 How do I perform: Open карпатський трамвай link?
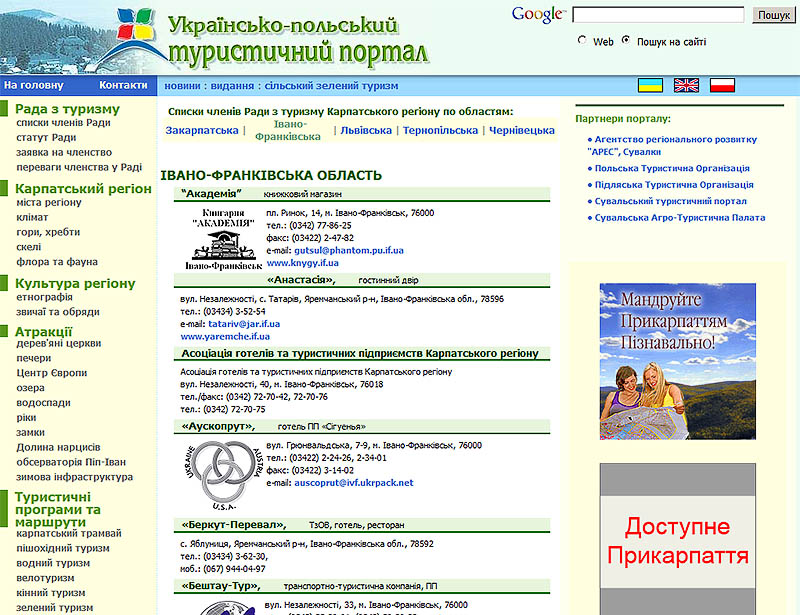tap(69, 533)
